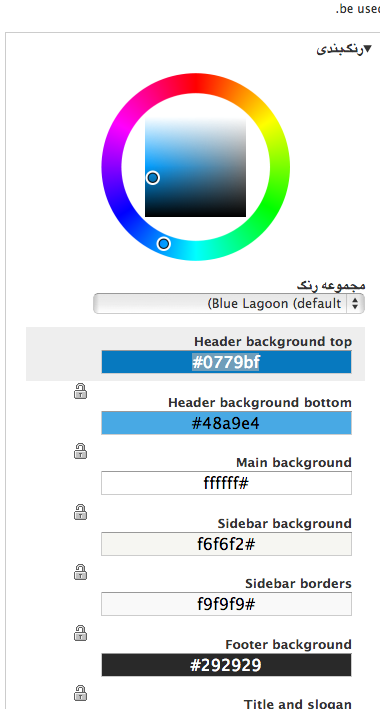Screen dimensions: 380x709
Task: Focus the Sidebar background f6f6f2 field
Action: [226, 544]
